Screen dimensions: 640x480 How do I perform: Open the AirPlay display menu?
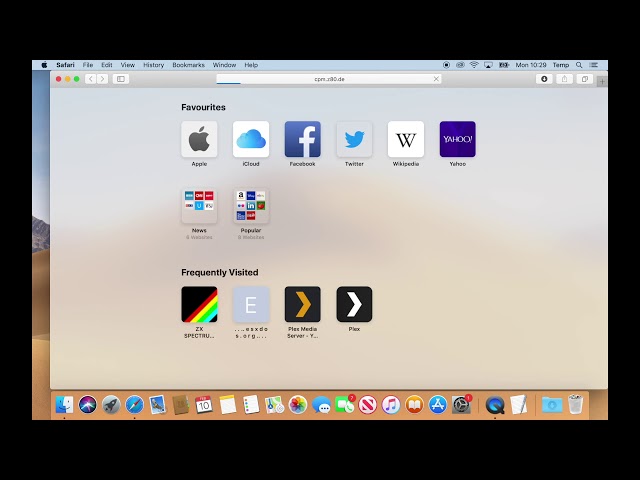click(x=488, y=65)
